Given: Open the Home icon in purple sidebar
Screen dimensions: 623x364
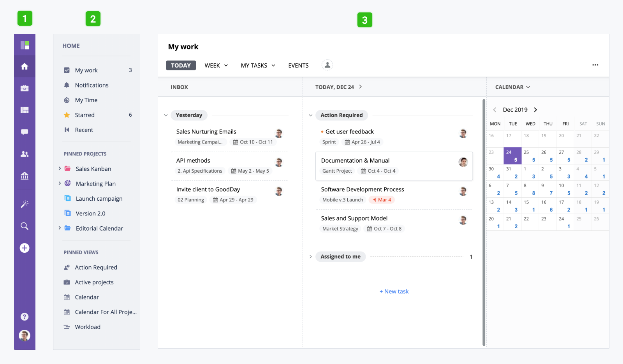Looking at the screenshot, I should (25, 66).
